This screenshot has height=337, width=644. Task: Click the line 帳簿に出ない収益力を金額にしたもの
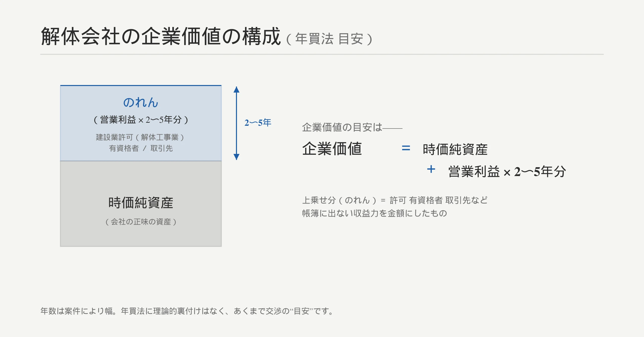pos(375,214)
